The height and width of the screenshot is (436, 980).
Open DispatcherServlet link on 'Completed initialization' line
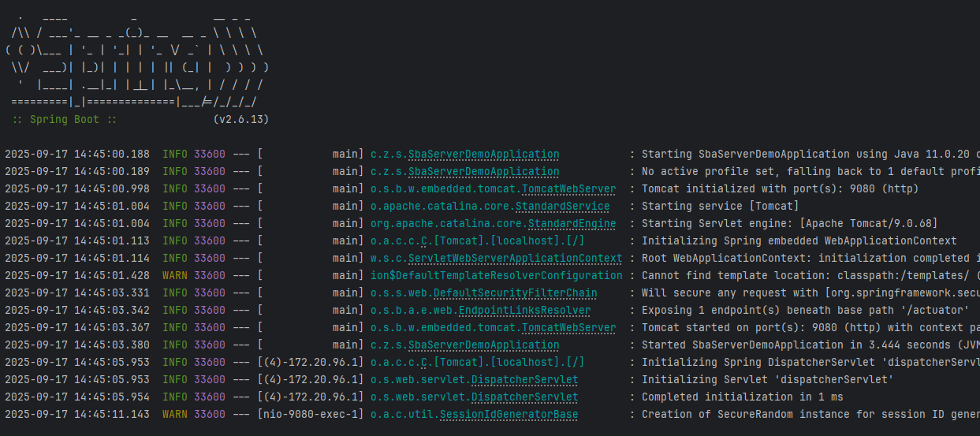524,397
